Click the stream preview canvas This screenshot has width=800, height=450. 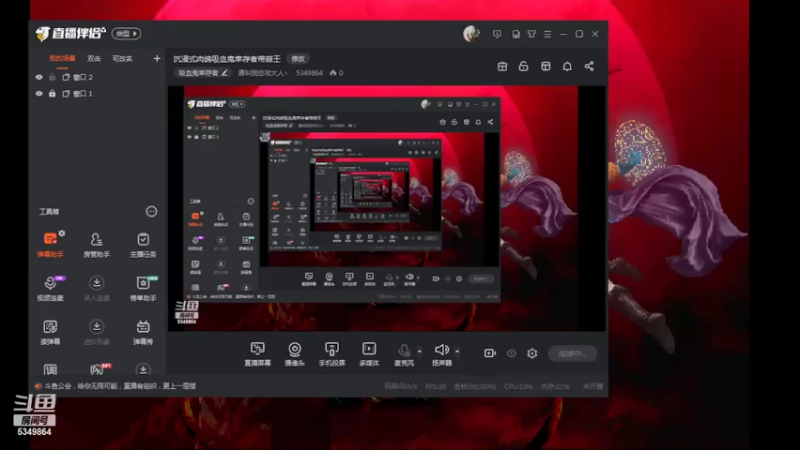tap(387, 208)
